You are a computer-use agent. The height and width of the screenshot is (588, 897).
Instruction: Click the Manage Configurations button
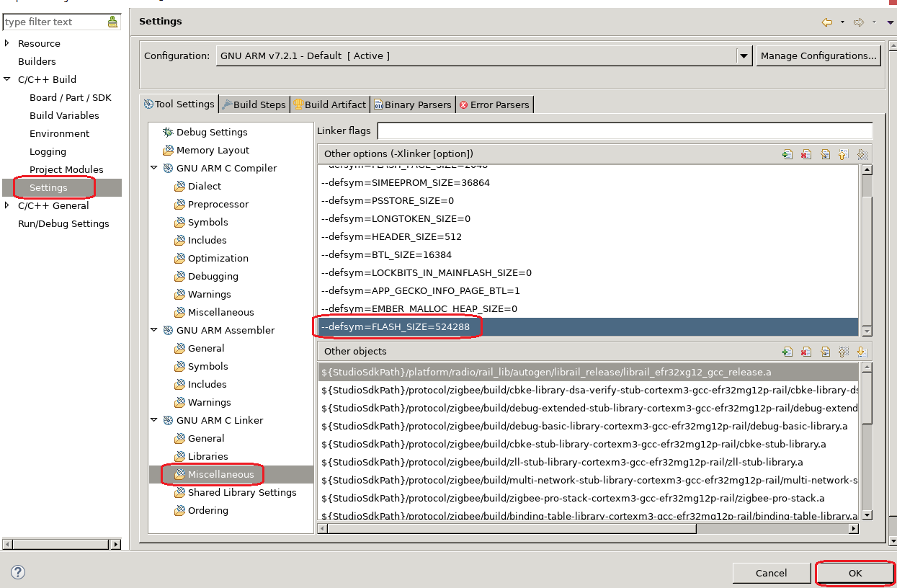[818, 55]
